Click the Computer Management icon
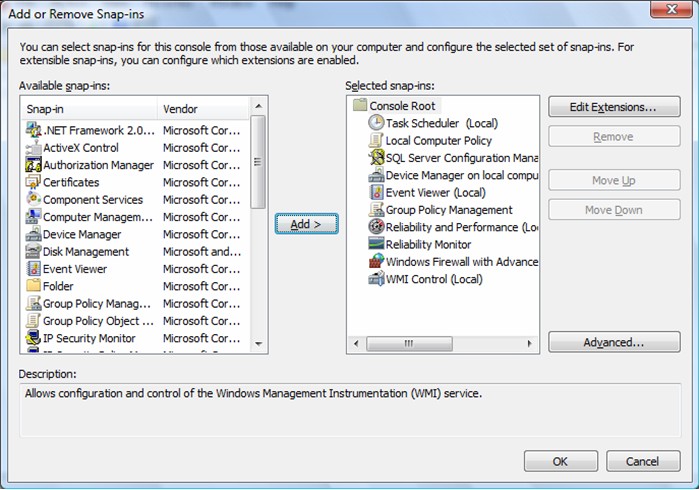The width and height of the screenshot is (700, 490). (33, 217)
